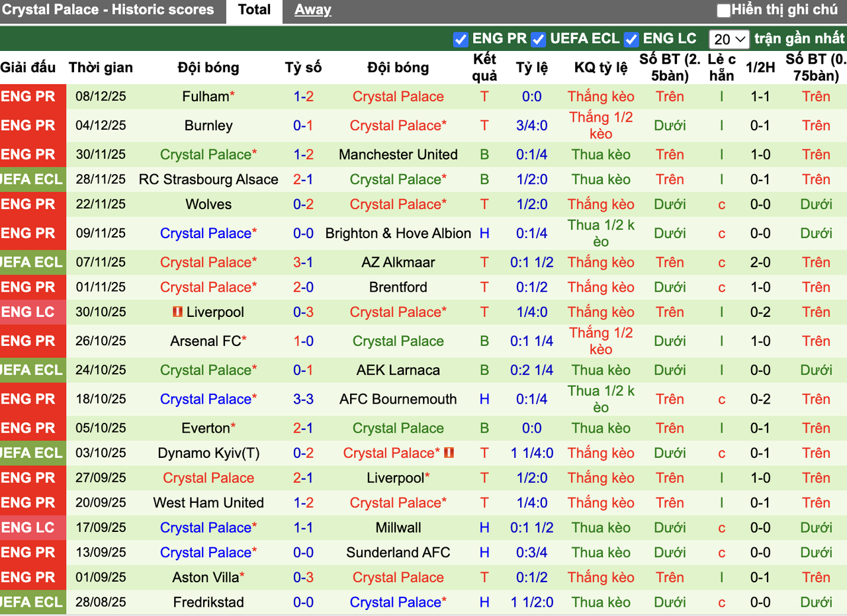The image size is (847, 616).
Task: Open Aston Villa team link
Action: pos(206,578)
